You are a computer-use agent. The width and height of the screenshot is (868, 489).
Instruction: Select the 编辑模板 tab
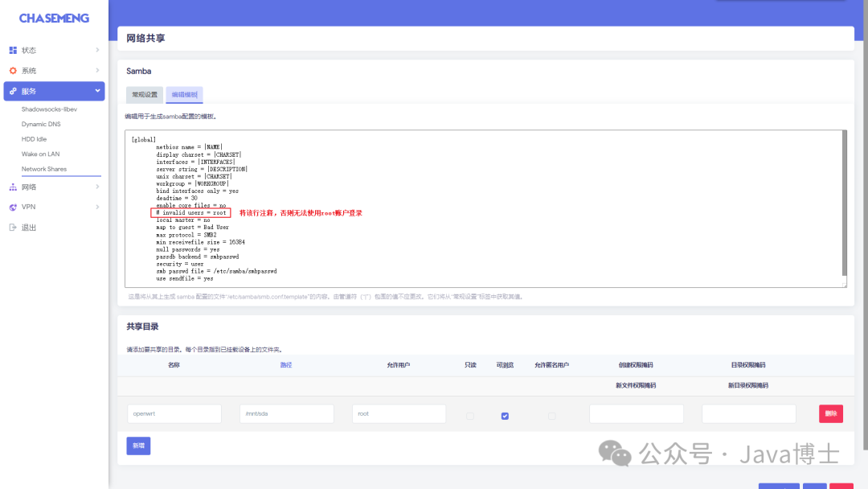click(185, 94)
